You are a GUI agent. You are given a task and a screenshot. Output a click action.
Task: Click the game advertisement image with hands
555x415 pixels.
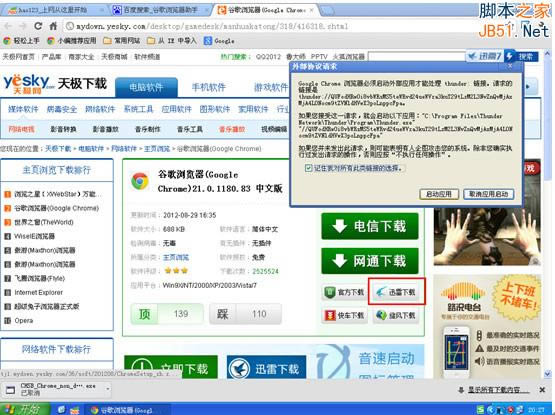(487, 212)
